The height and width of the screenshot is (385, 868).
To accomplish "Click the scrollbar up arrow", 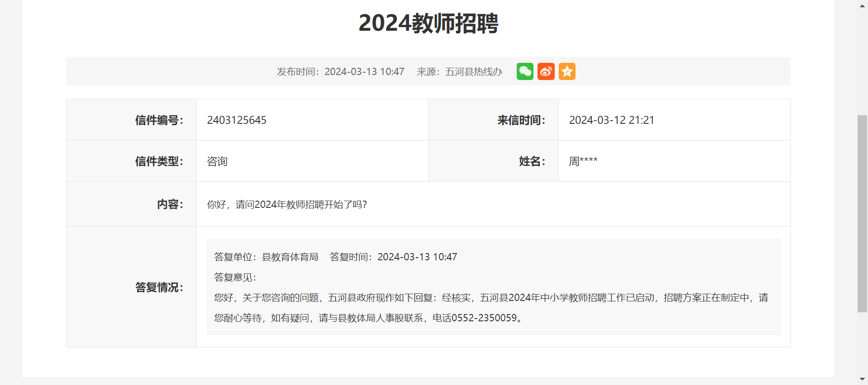I will (862, 6).
